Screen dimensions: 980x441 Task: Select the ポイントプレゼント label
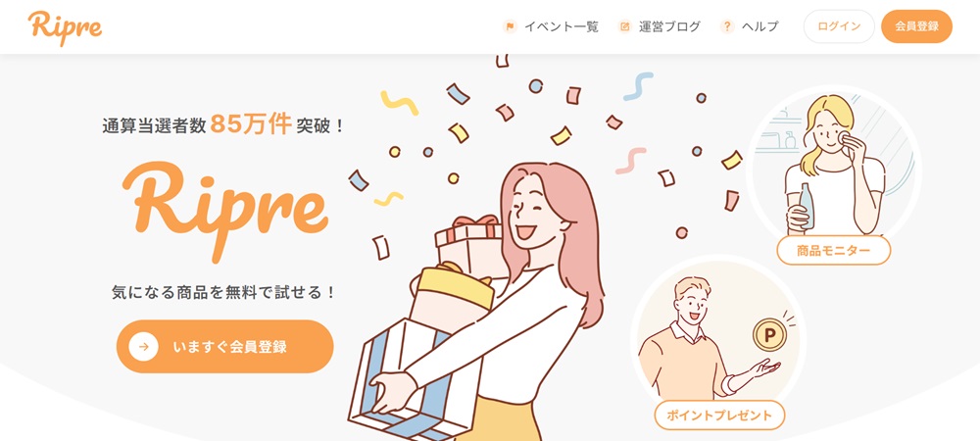719,416
